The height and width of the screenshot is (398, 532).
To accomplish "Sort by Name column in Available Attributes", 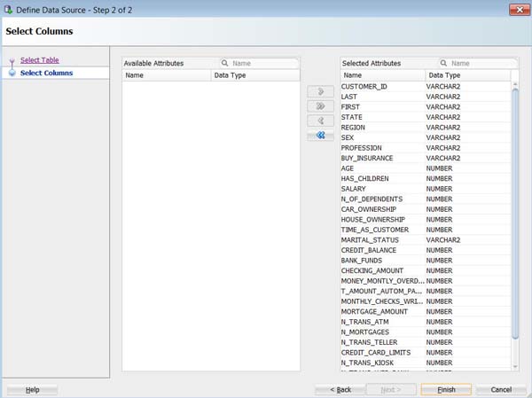I will 167,75.
